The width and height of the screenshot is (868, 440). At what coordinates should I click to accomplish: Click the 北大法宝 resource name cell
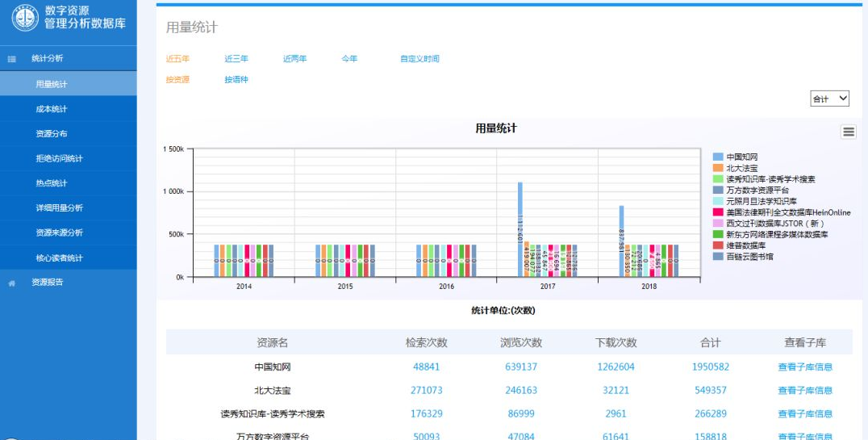pos(273,390)
